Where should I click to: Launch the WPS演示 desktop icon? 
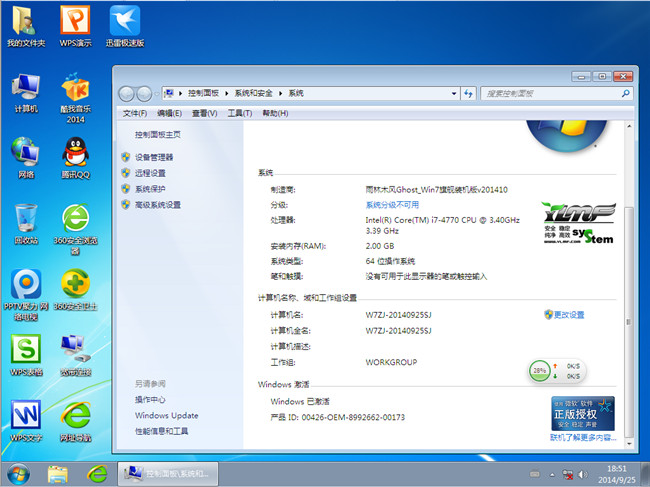pos(75,26)
